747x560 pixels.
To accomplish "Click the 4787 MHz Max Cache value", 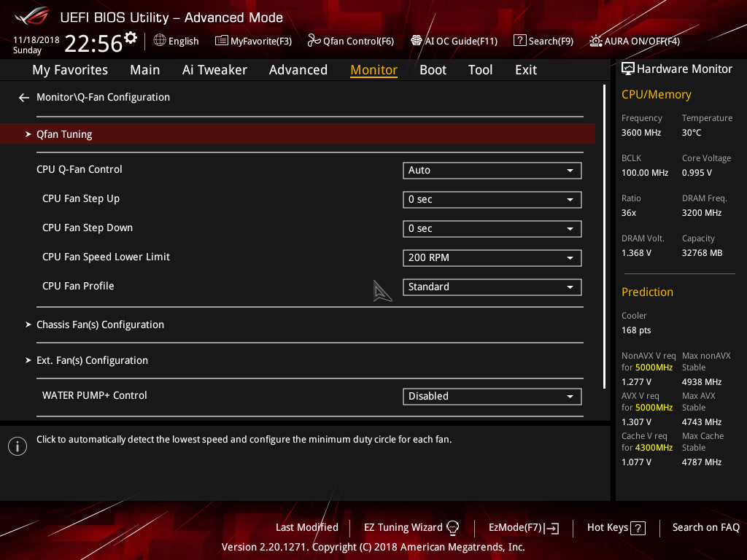I will coord(702,462).
